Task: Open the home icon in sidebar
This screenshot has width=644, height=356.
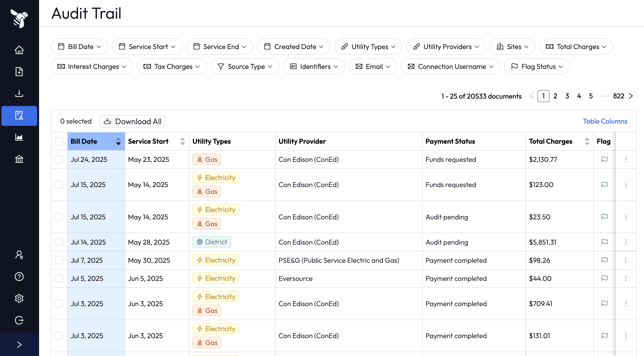Action: pyautogui.click(x=19, y=50)
